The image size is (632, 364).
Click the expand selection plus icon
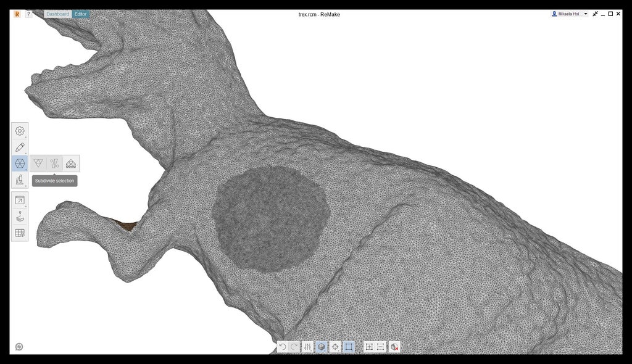369,347
